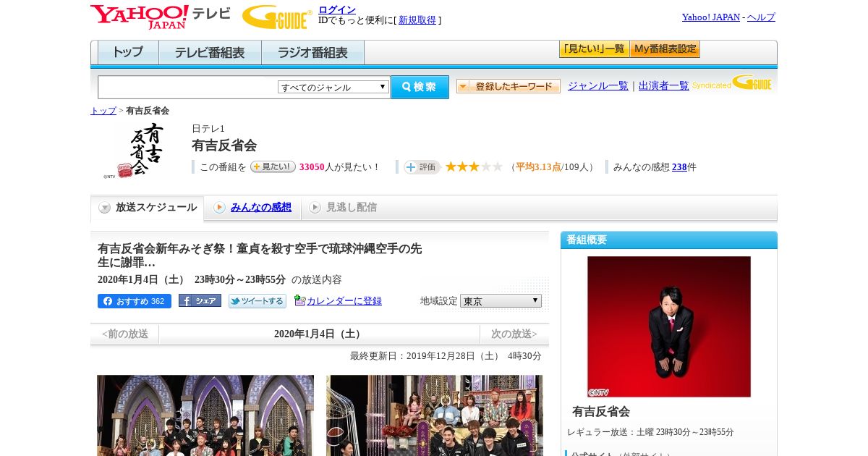
Task: Open the 出演者一覧 link
Action: tap(664, 85)
